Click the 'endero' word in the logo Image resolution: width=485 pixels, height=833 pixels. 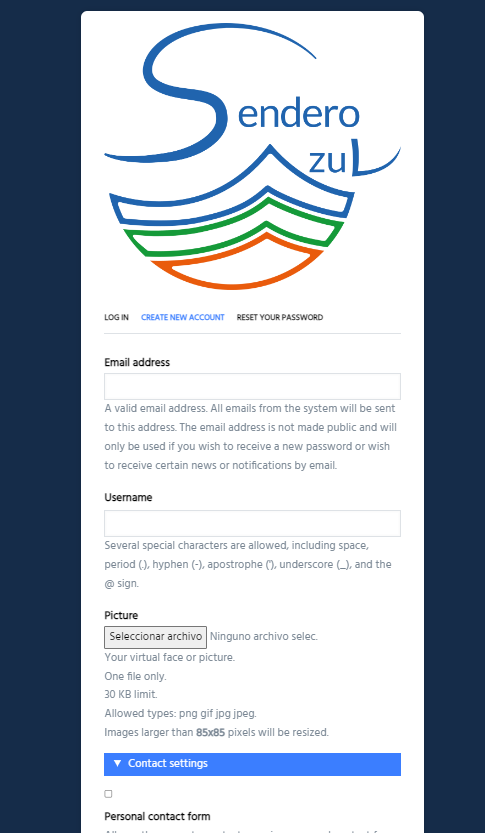point(299,114)
